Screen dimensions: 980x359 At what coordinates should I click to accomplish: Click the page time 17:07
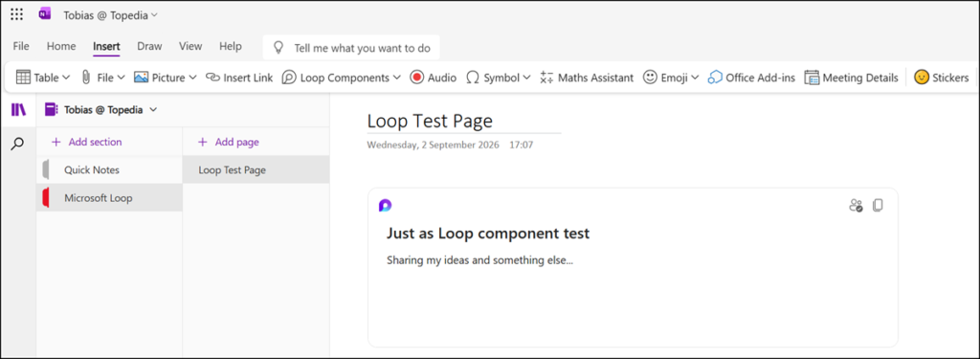tap(522, 146)
